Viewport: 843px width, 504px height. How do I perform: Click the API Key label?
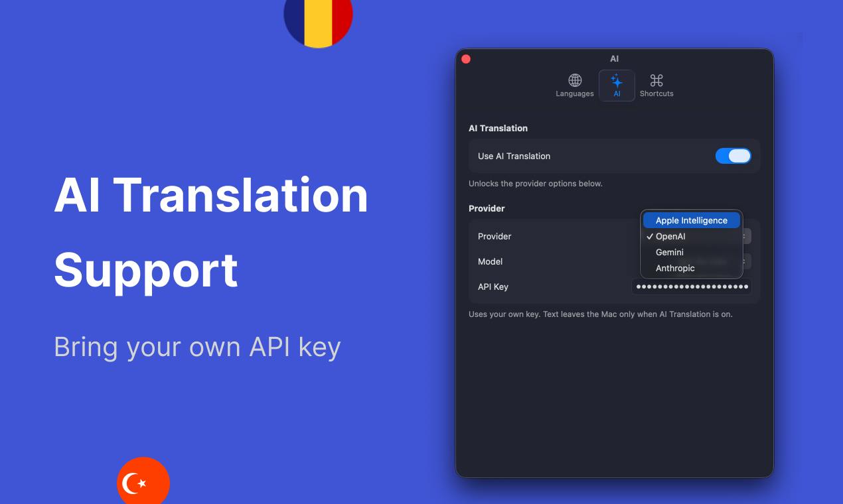click(x=493, y=286)
